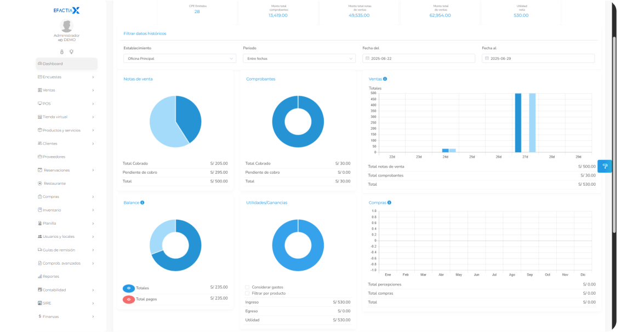Toggle the red Total pagos eye button
Image resolution: width=644 pixels, height=332 pixels.
pyautogui.click(x=129, y=300)
